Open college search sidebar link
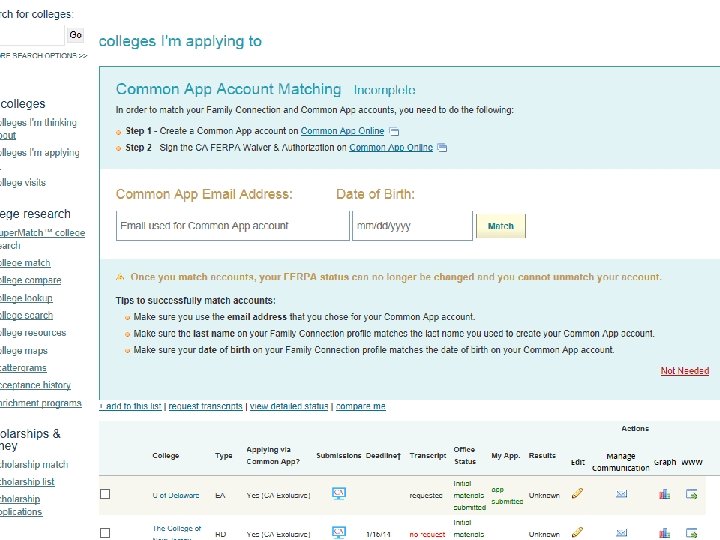 pos(26,315)
